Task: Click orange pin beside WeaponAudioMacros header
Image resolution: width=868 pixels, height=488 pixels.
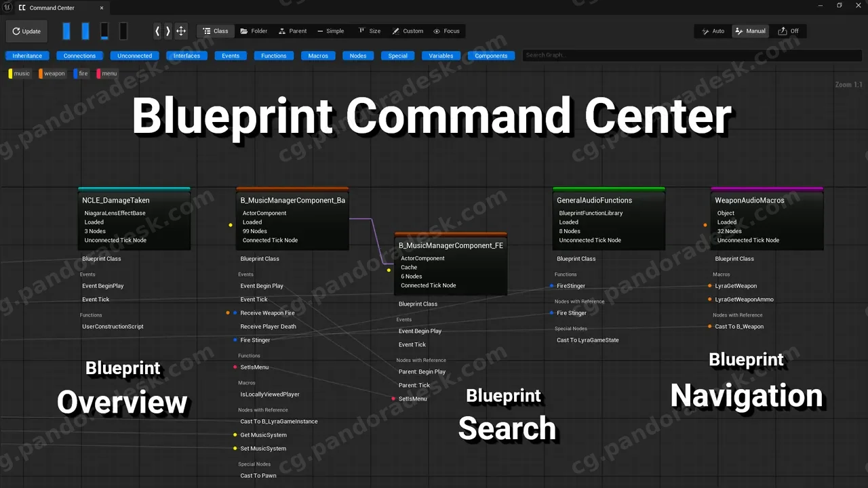Action: (705, 225)
